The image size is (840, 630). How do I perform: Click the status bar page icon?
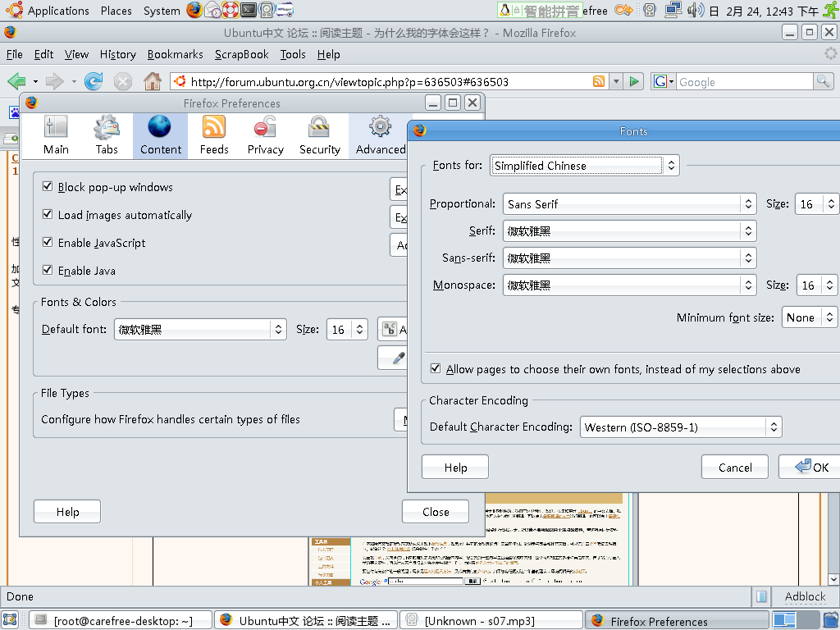[x=761, y=596]
